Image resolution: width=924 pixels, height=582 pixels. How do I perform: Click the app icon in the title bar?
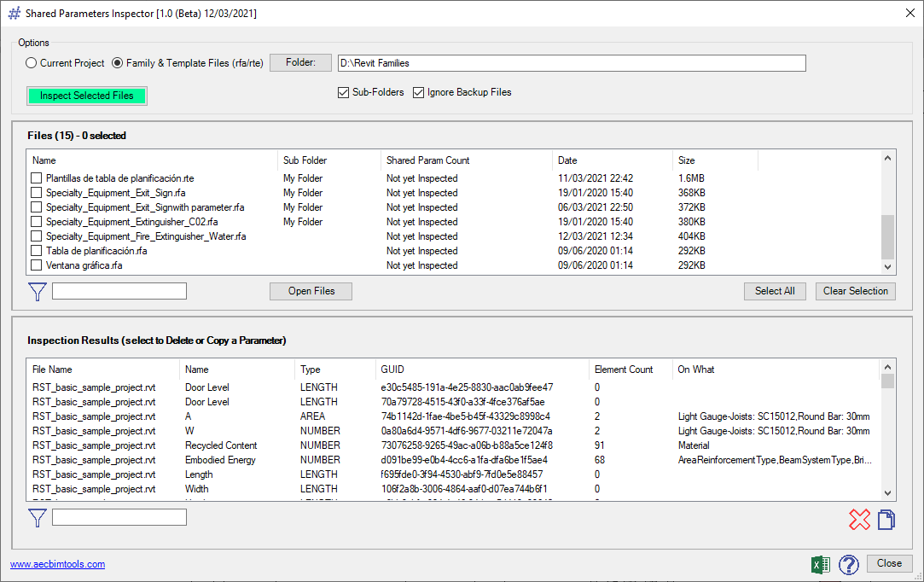[x=13, y=13]
